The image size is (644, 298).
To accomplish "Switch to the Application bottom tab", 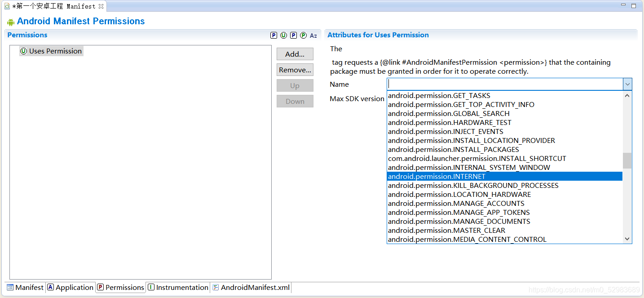I will pos(71,287).
